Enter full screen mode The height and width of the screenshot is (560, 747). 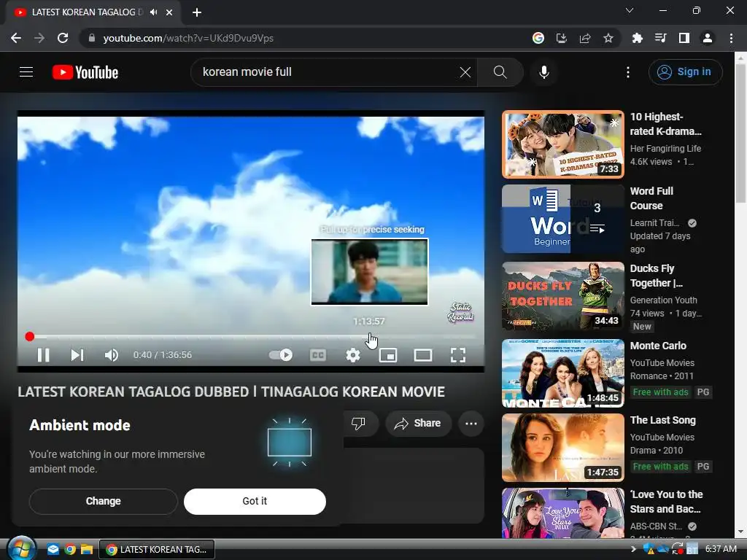point(458,355)
